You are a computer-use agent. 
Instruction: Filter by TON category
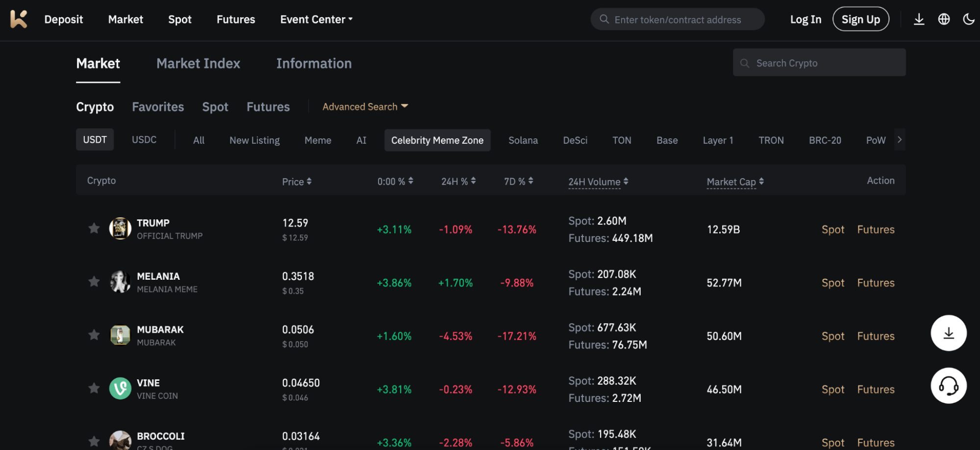coord(622,140)
